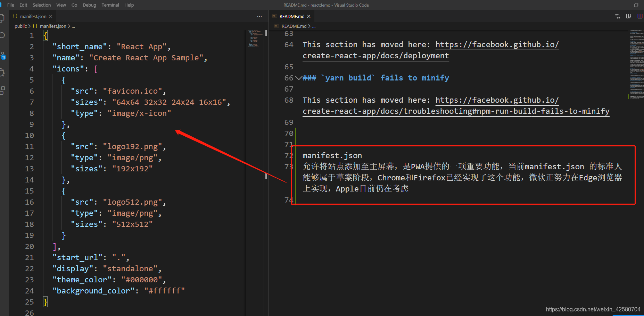
Task: Restore down the VS Code window
Action: [636, 5]
